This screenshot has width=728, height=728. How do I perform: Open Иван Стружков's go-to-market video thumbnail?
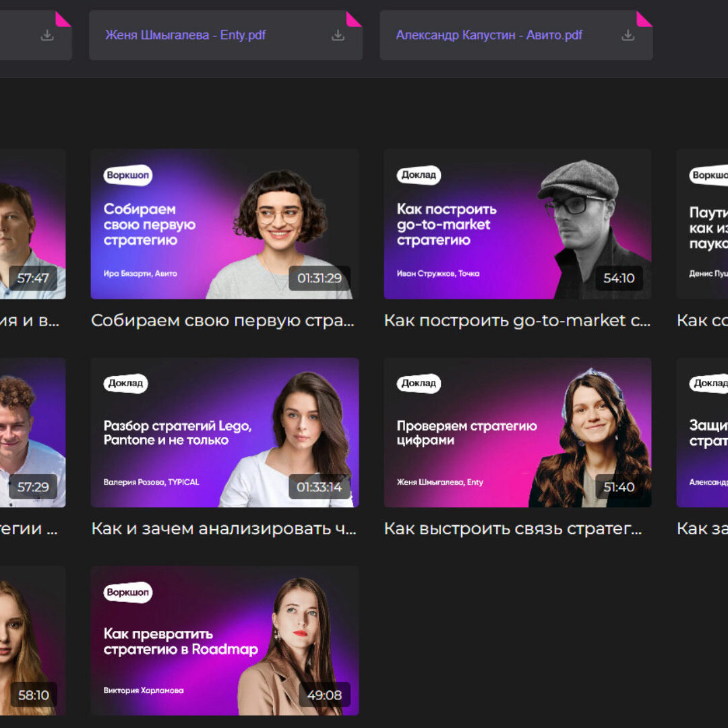[517, 224]
